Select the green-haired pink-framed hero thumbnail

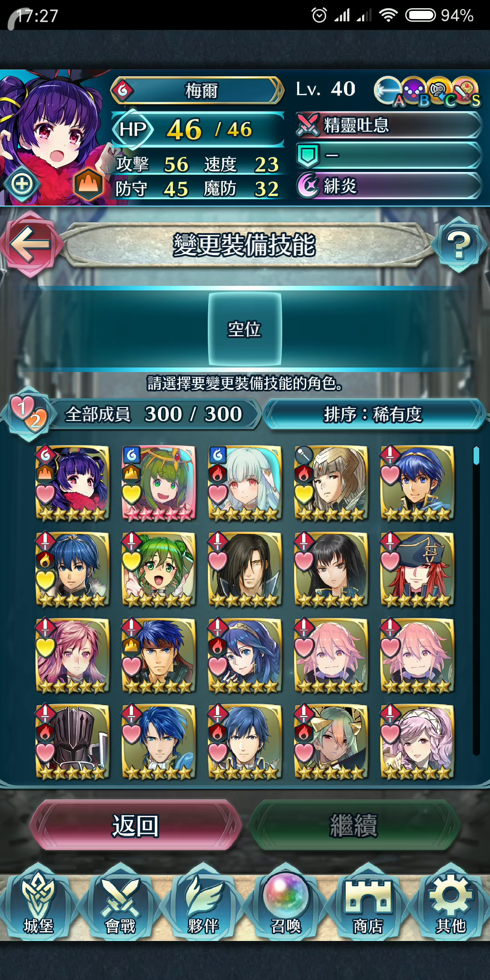point(159,483)
